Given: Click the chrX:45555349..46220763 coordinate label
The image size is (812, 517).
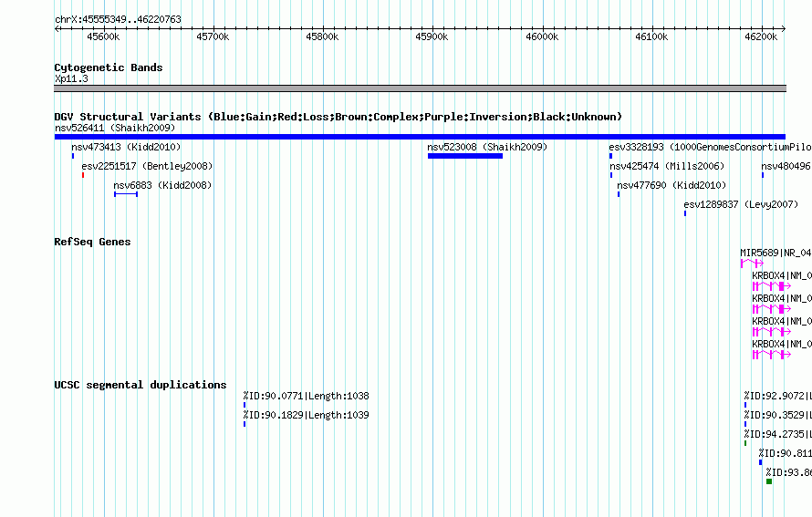Looking at the screenshot, I should (x=118, y=19).
